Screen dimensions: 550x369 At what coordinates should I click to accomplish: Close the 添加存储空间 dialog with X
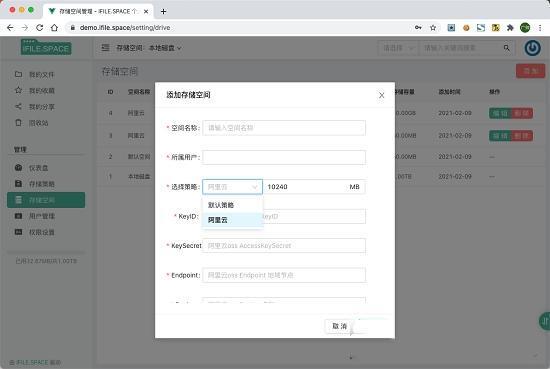[x=382, y=95]
